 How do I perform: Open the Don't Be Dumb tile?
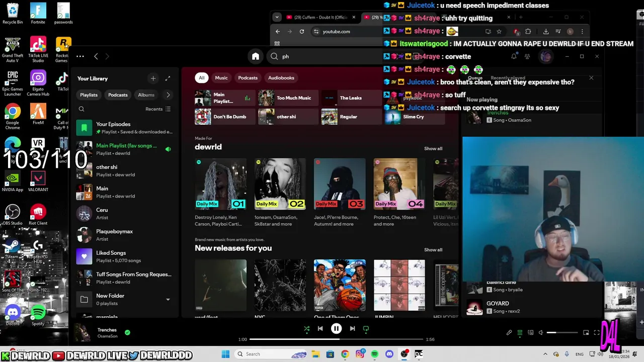[x=225, y=117]
